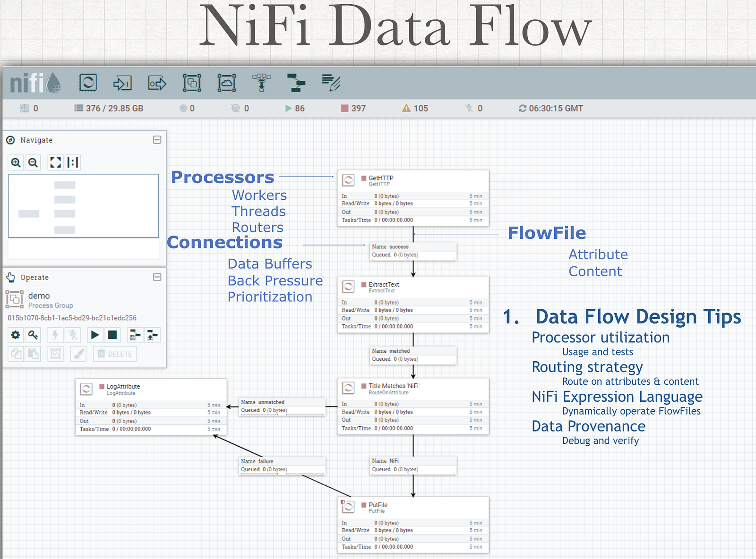The image size is (756, 559).
Task: Click the Disable icon in Operate panel
Action: 72,335
